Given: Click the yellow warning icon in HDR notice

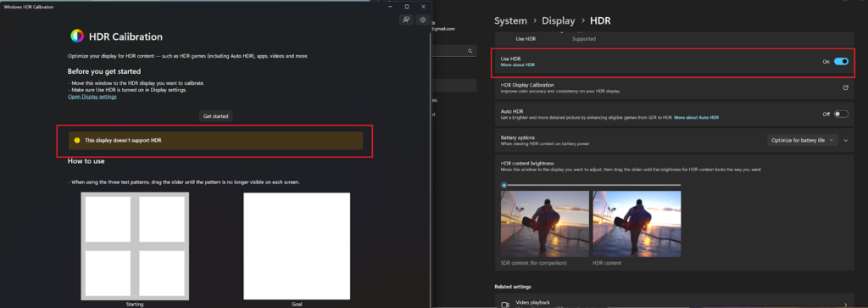Looking at the screenshot, I should point(77,141).
